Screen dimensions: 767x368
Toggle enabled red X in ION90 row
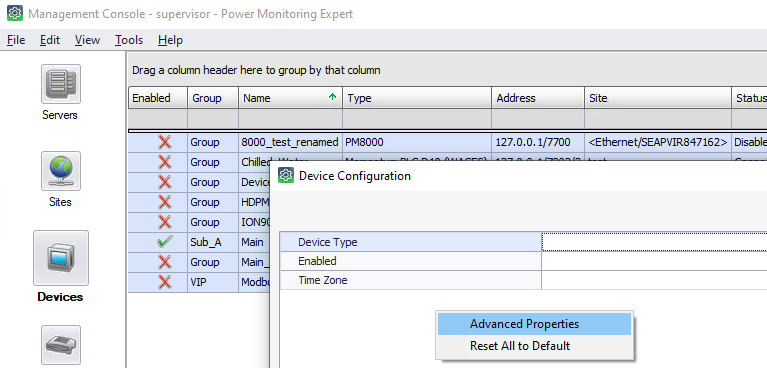pos(165,222)
